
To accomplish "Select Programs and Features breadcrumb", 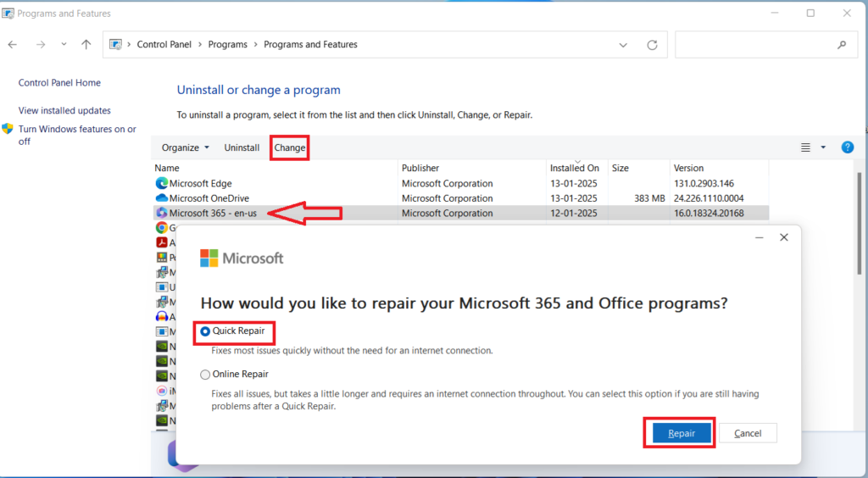I will [310, 44].
